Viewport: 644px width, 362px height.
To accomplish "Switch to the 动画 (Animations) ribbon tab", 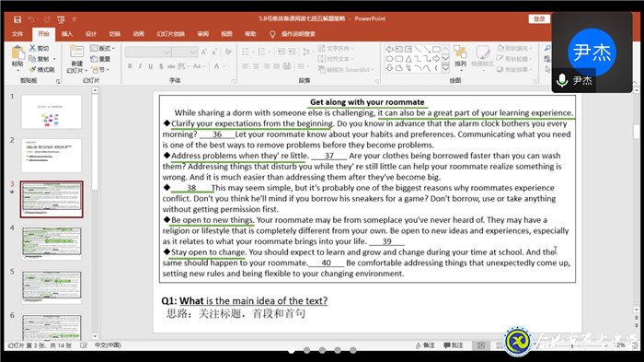I will coord(138,34).
